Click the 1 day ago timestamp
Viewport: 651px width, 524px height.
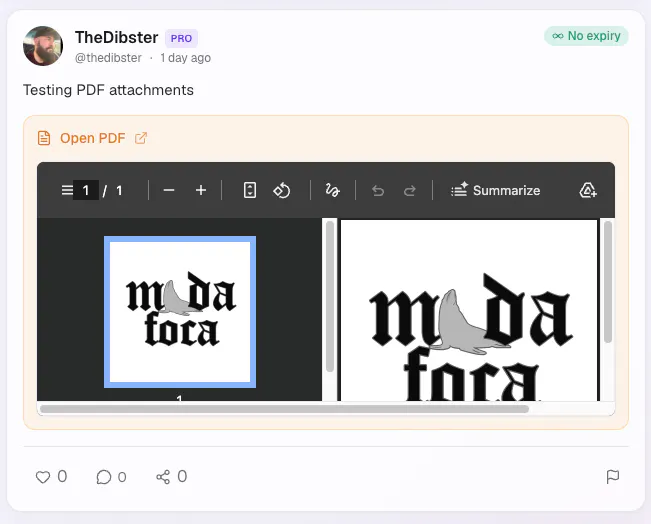tap(186, 58)
